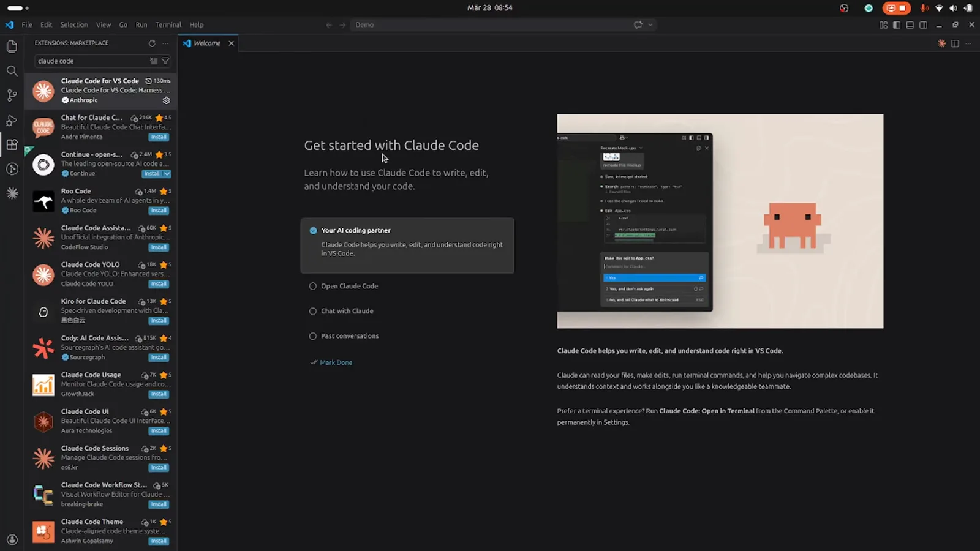
Task: Open editor more actions ellipsis
Action: (x=968, y=43)
